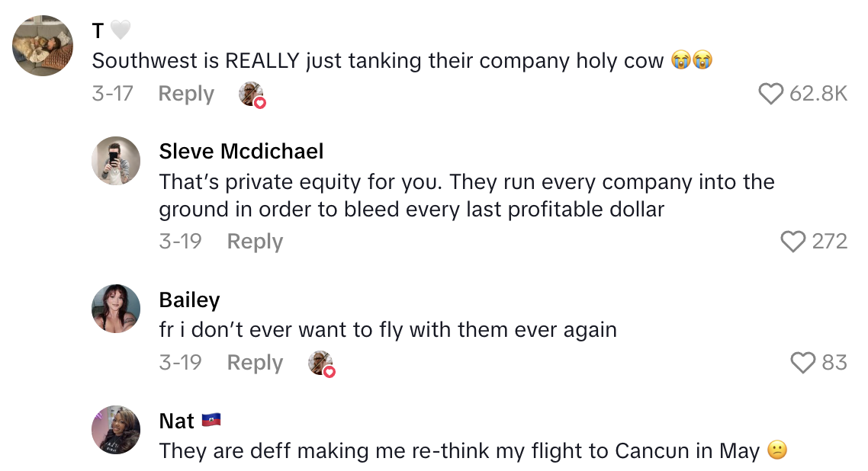Click the creator-liked badge on Bailey's comment
Screen dimensions: 868x471
[321, 364]
